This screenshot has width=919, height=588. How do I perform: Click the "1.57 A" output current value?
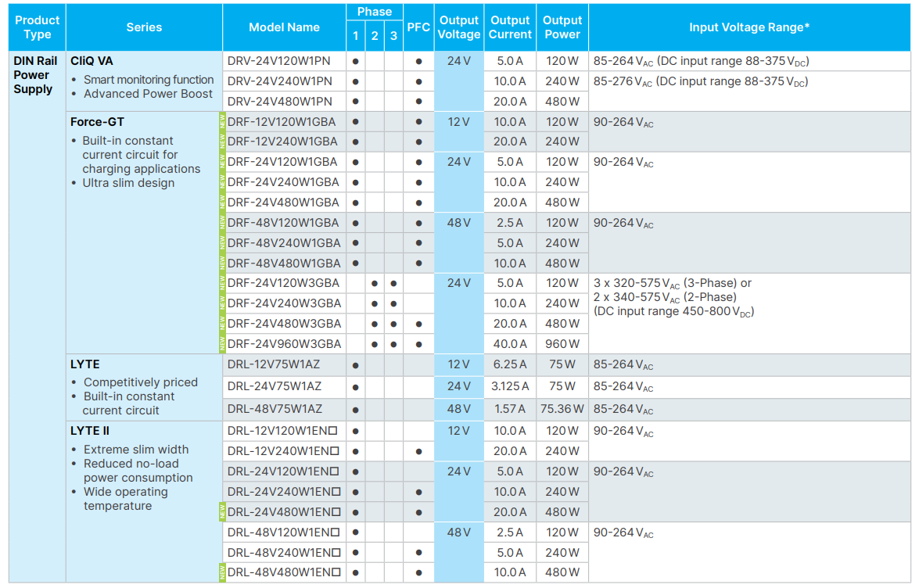[x=510, y=409]
